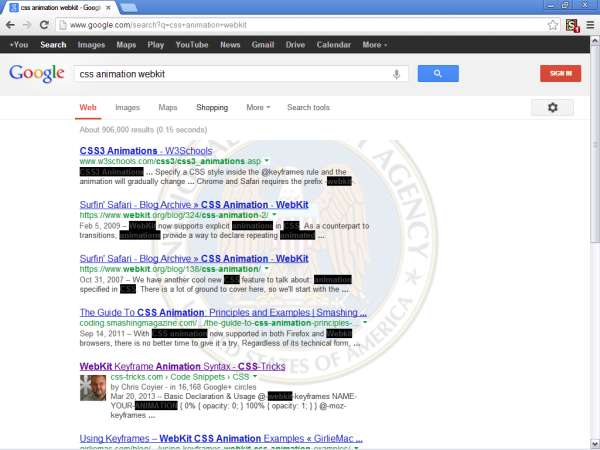Open CSS3 Animations - W3Schools result
Screen dimensions: 600x450
pyautogui.click(x=146, y=151)
